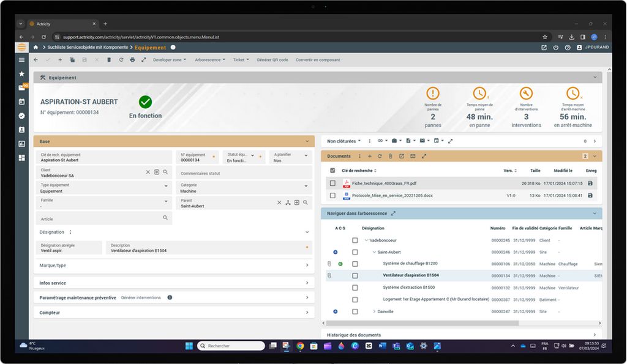The width and height of the screenshot is (627, 364).
Task: Search client with magnifier icon
Action: point(165,172)
